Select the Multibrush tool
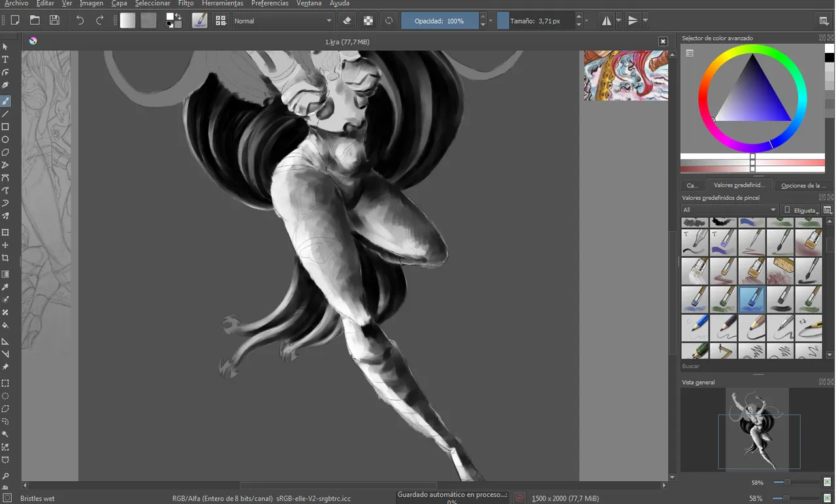The image size is (836, 504). 5,216
